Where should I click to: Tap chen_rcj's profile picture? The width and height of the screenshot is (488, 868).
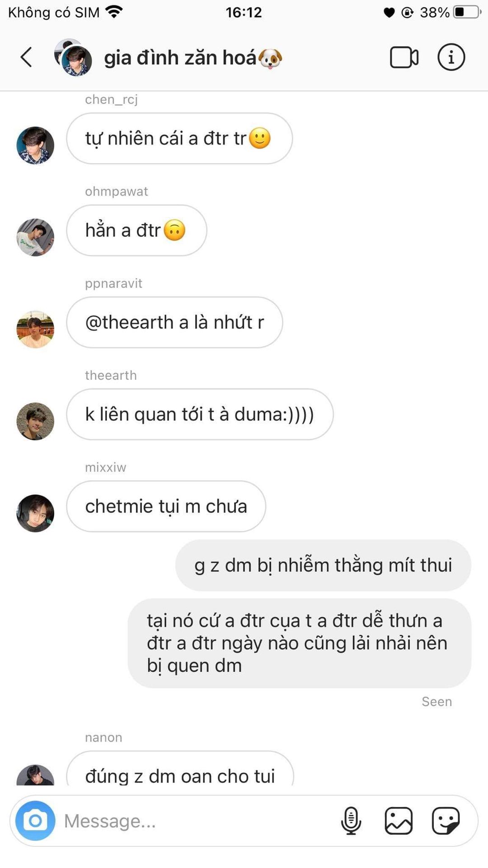35,145
